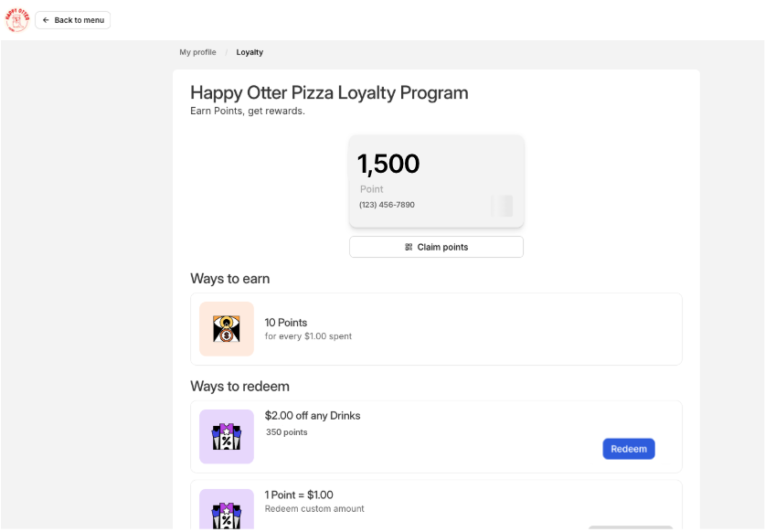Select the $2.00 off Drinks discount icon
Image resolution: width=765 pixels, height=532 pixels.
coord(227,437)
